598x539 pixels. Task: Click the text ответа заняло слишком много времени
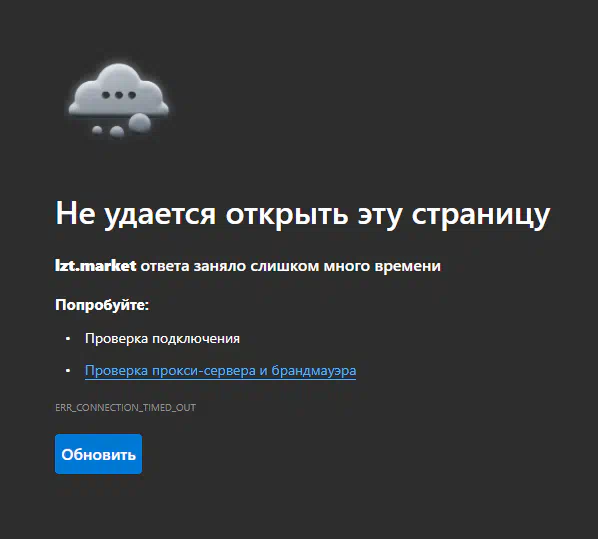tap(291, 266)
